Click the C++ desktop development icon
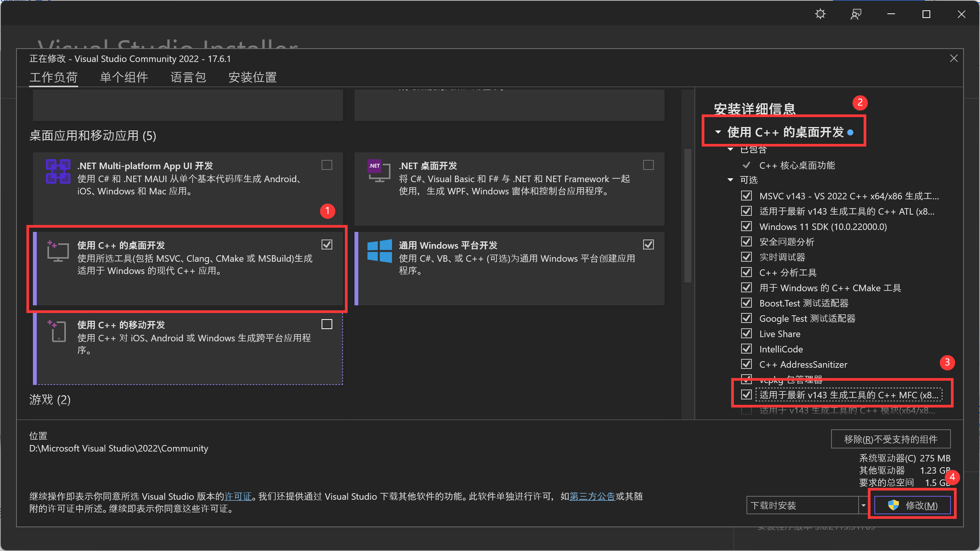Viewport: 980px width, 551px height. click(x=58, y=251)
